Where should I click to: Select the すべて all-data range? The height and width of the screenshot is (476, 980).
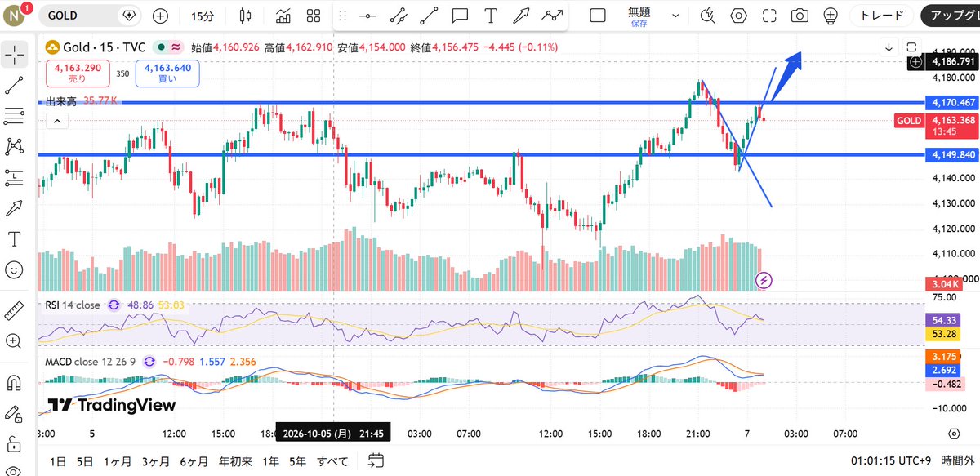click(332, 461)
